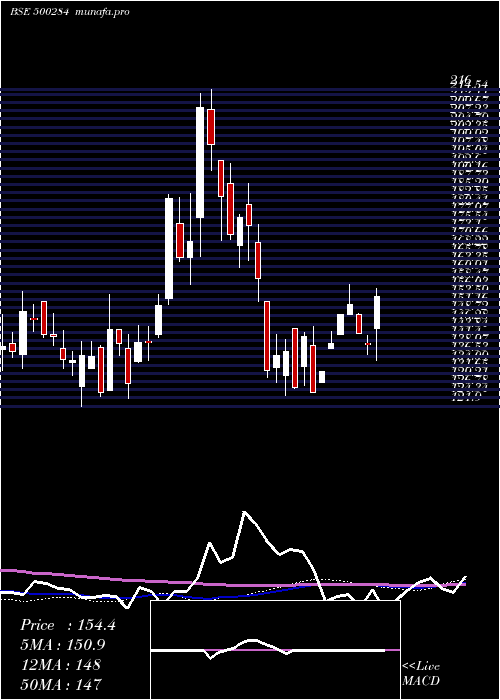Click the tallest white candlestick at the chart peak

[x=200, y=162]
